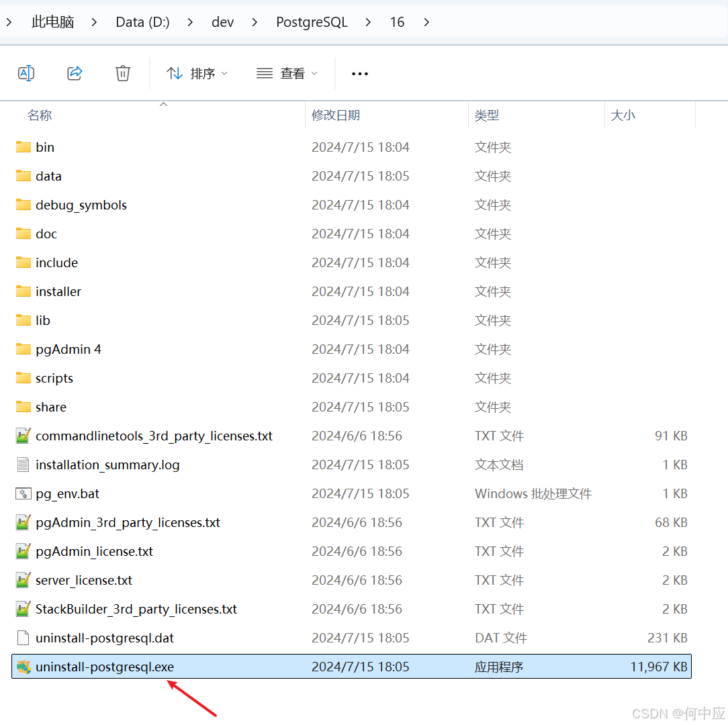
Task: Click the folder name include
Action: pos(56,262)
